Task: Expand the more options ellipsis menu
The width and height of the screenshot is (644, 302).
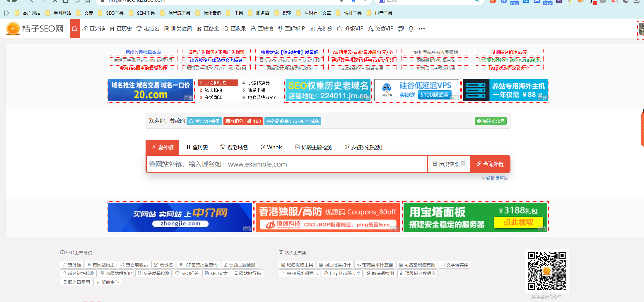Action: pyautogui.click(x=422, y=29)
